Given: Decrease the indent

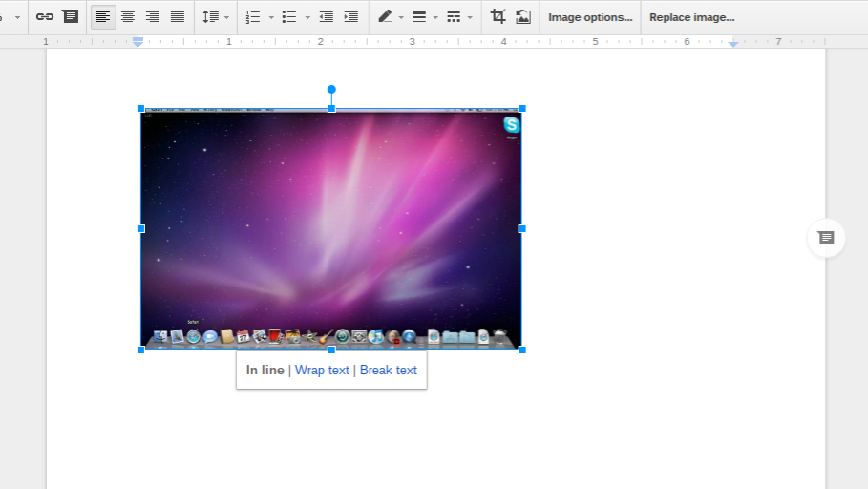Looking at the screenshot, I should (326, 17).
